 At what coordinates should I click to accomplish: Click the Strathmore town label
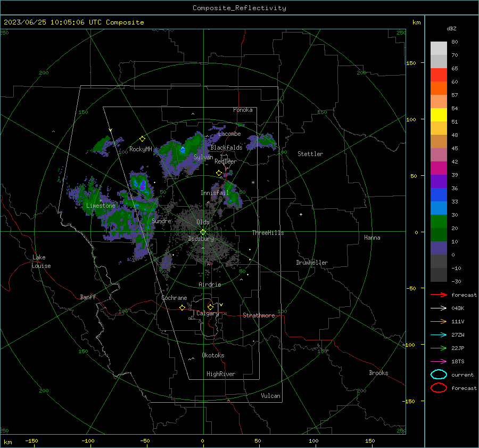pyautogui.click(x=259, y=315)
